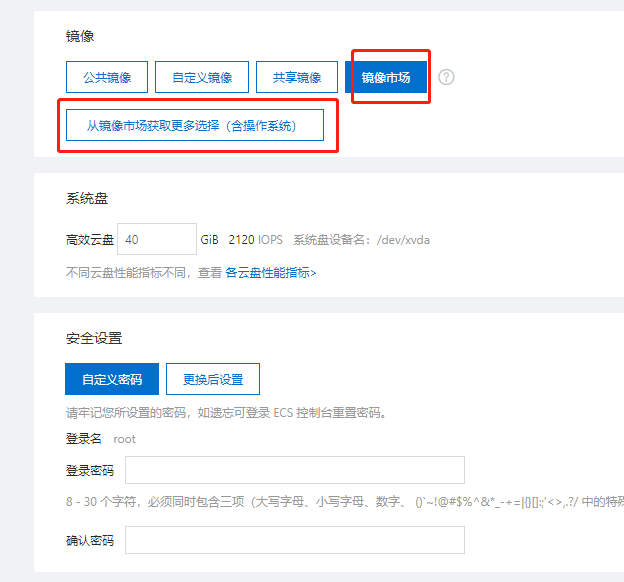
Task: Click the /dev/xvda device name text
Action: click(403, 240)
